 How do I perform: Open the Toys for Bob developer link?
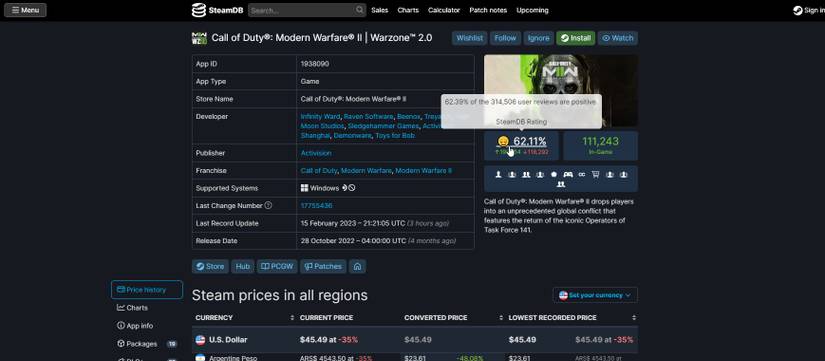(x=395, y=135)
